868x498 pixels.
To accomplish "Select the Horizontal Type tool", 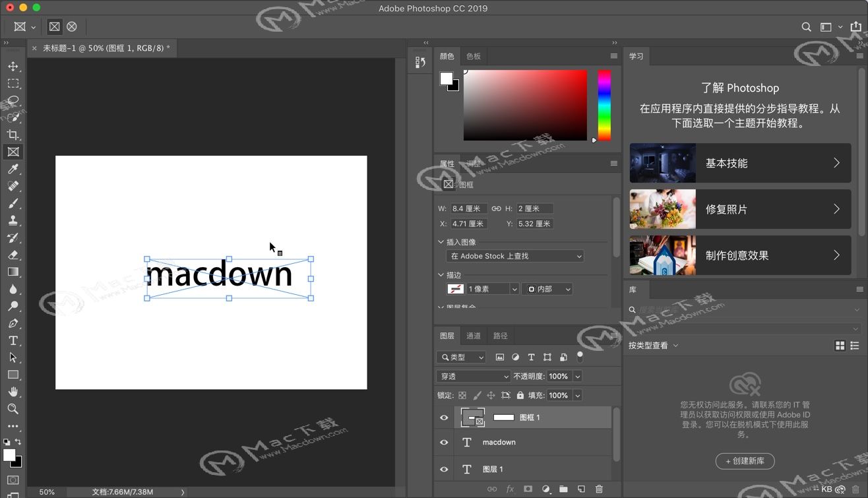I will coord(13,340).
